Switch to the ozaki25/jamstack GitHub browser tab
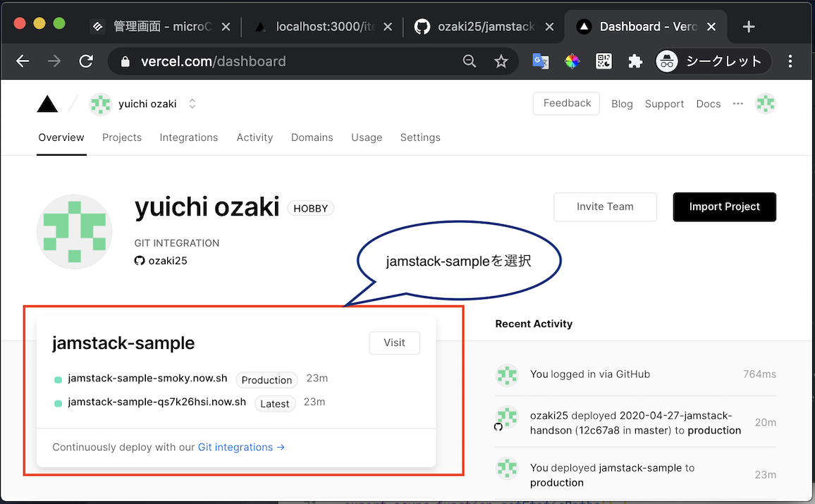This screenshot has height=504, width=815. [485, 27]
